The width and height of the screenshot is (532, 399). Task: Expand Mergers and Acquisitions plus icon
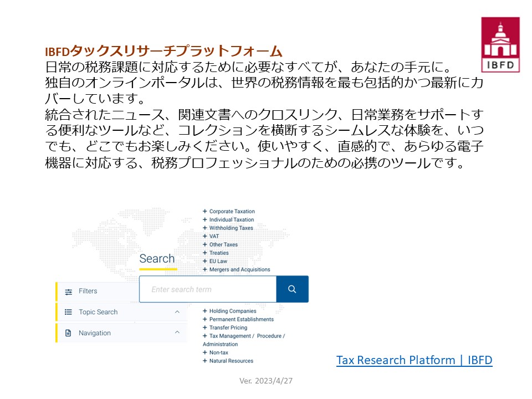click(x=204, y=269)
